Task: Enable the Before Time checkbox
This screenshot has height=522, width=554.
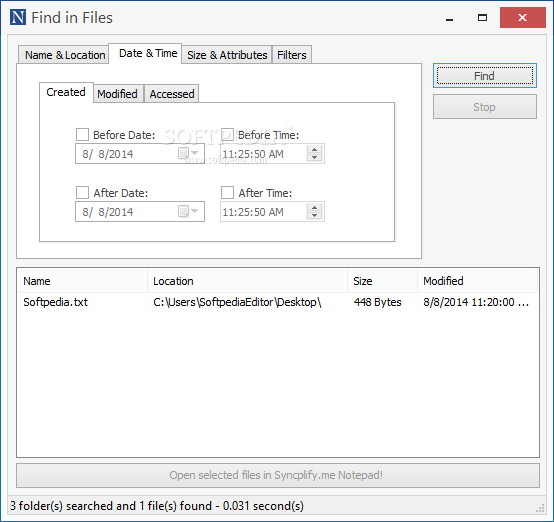Action: click(x=227, y=135)
